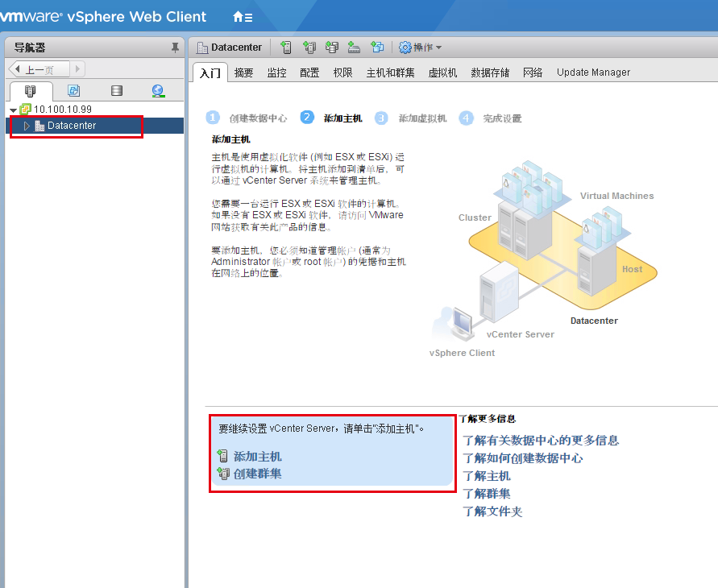The width and height of the screenshot is (718, 588).
Task: Open the 了解群集 link
Action: pos(486,494)
